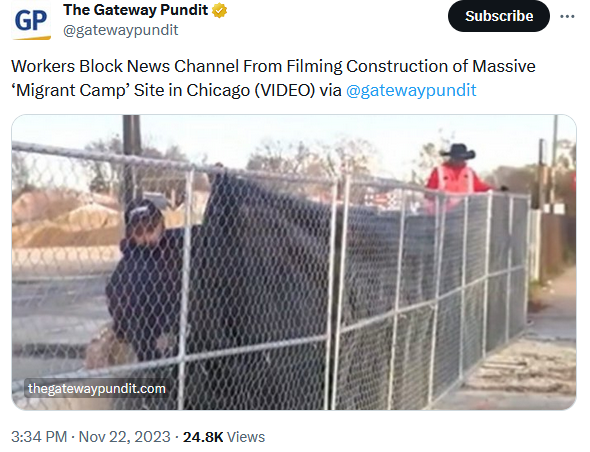
Task: Click the 'Migrant Camp' phrase in tweet
Action: (70, 90)
